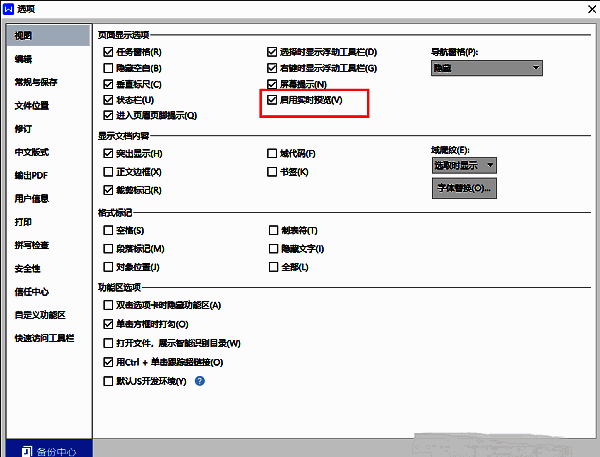Switch to 自定义功能区 settings

(40, 315)
